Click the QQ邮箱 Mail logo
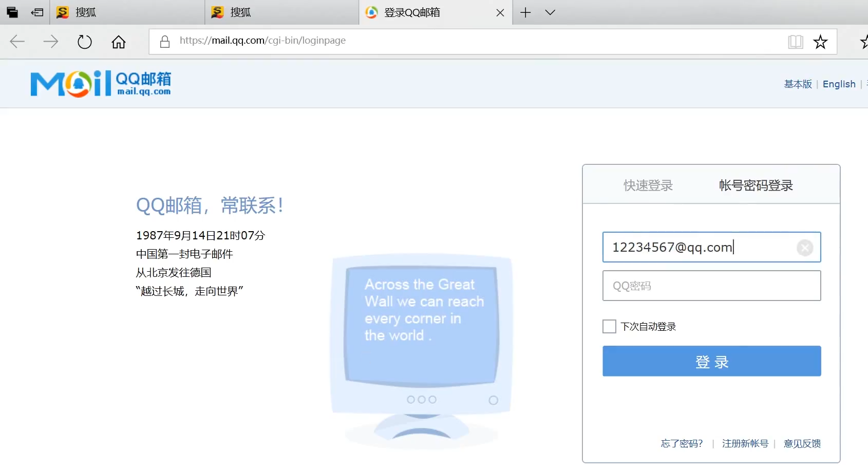Image resolution: width=868 pixels, height=470 pixels. (x=101, y=83)
